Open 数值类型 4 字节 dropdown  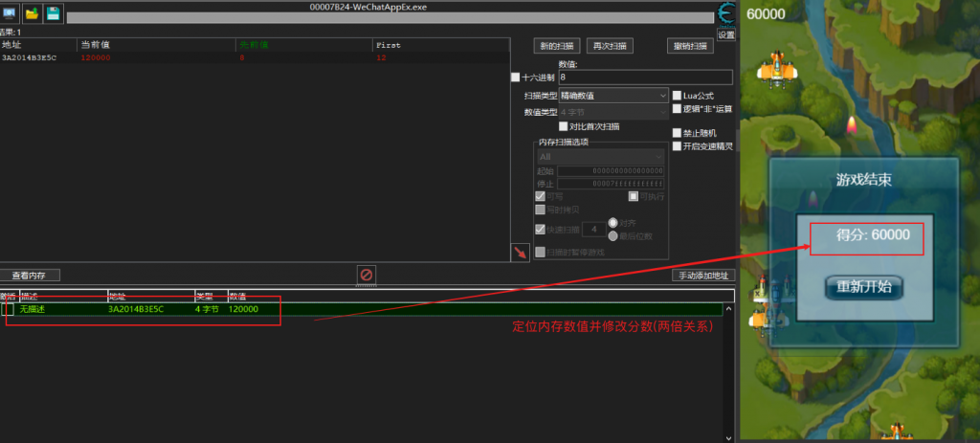coord(613,113)
